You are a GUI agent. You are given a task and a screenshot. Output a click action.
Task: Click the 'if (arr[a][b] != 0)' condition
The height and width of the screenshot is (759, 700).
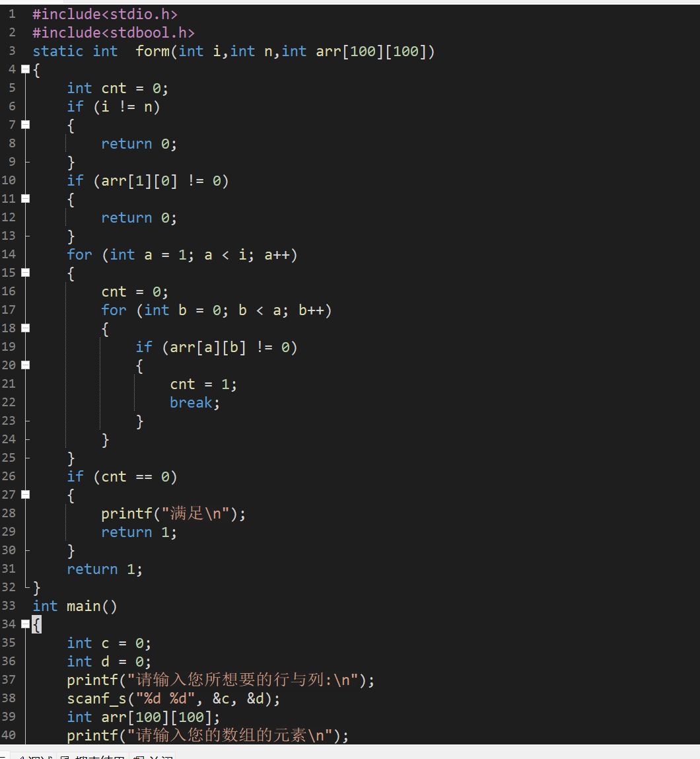[216, 347]
